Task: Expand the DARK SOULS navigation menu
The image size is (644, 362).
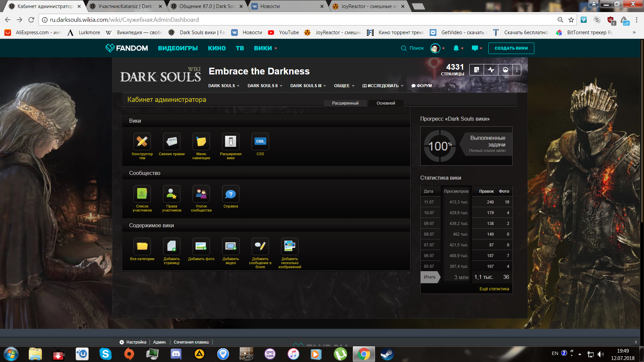Action: [x=224, y=86]
